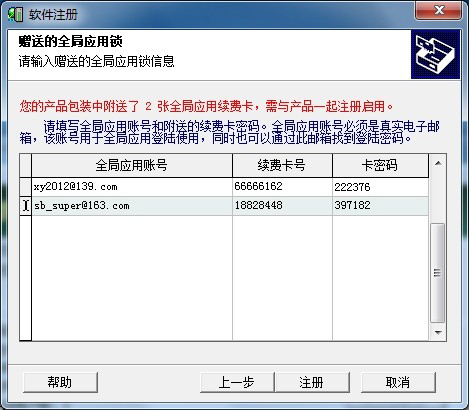Select the 卡密码 column header
The height and width of the screenshot is (410, 469).
point(380,165)
